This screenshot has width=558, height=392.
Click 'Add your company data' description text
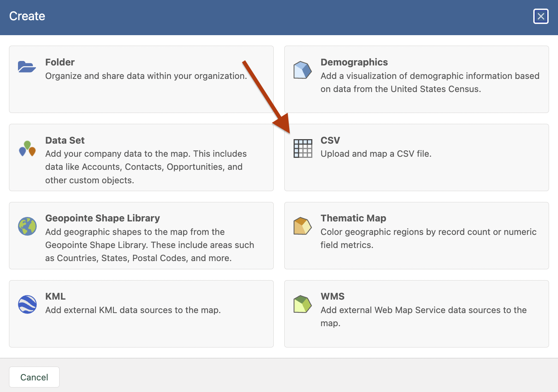(x=146, y=167)
